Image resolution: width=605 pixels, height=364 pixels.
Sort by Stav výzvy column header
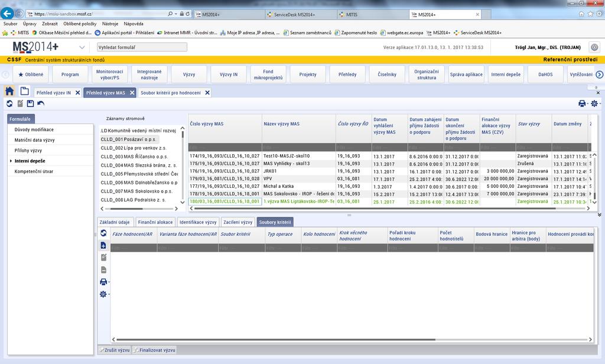point(534,124)
